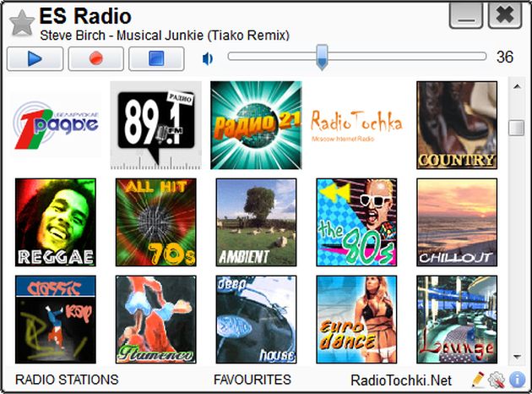Switch to the FAVOURITES tab
Screen dimensions: 532x394
tap(252, 380)
